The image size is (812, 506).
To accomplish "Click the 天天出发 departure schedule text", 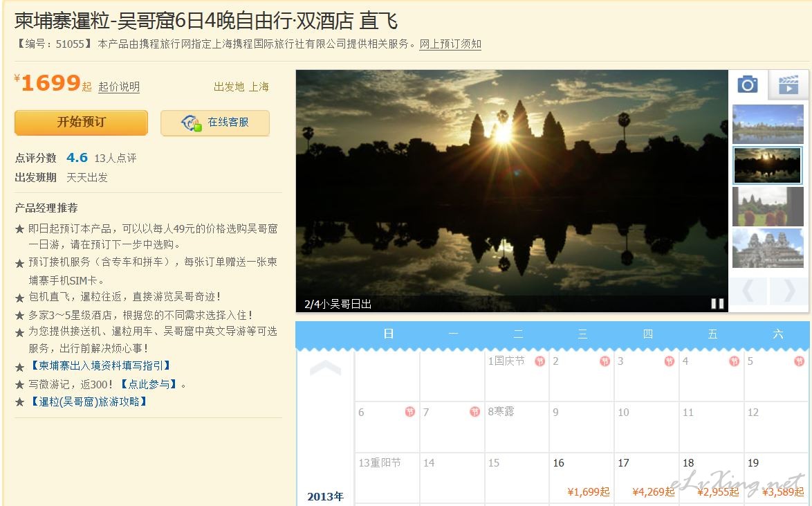I will [x=87, y=177].
